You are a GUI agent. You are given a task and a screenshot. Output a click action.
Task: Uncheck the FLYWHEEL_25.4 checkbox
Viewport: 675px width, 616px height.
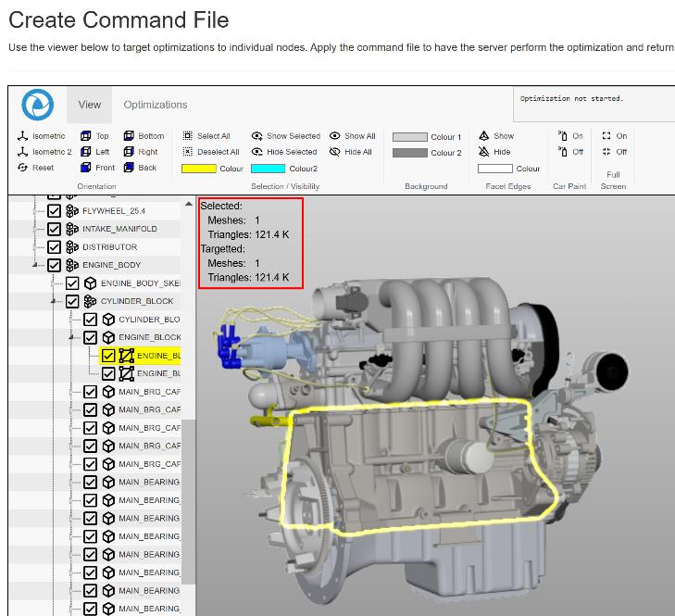(x=54, y=211)
